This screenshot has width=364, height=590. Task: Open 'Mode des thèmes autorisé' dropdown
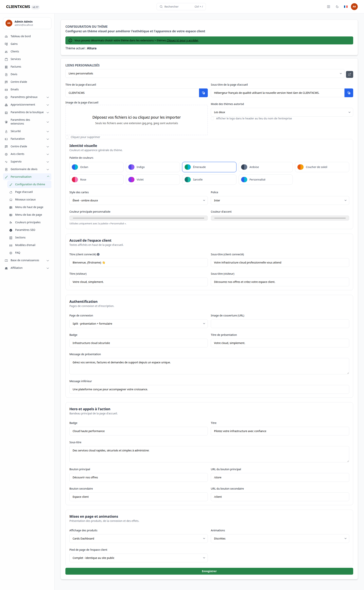pyautogui.click(x=282, y=112)
